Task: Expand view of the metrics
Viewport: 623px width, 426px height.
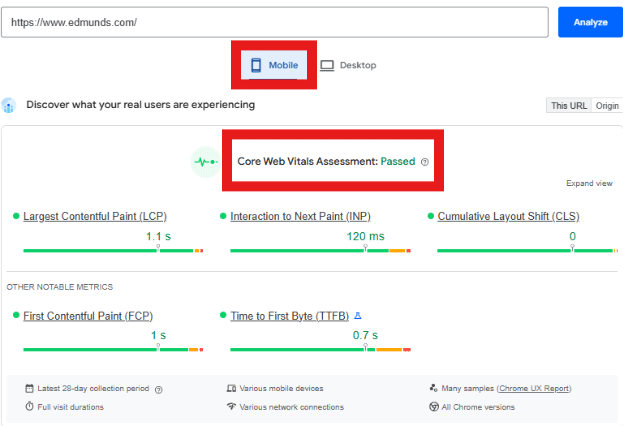Action: pos(589,184)
